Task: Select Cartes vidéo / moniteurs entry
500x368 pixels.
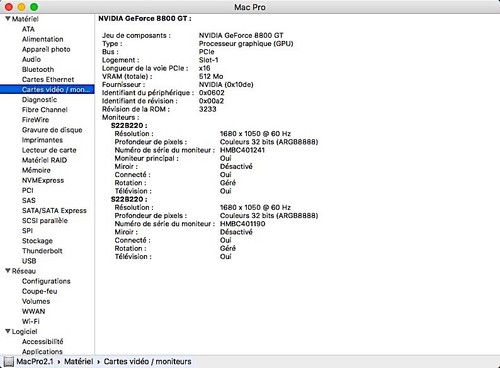Action: (x=47, y=89)
